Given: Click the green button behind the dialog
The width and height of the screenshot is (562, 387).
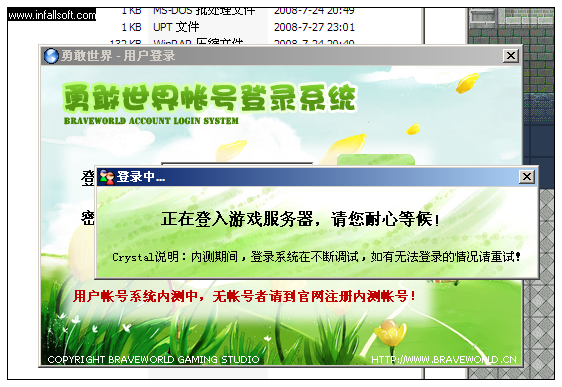Looking at the screenshot, I should coord(376,160).
